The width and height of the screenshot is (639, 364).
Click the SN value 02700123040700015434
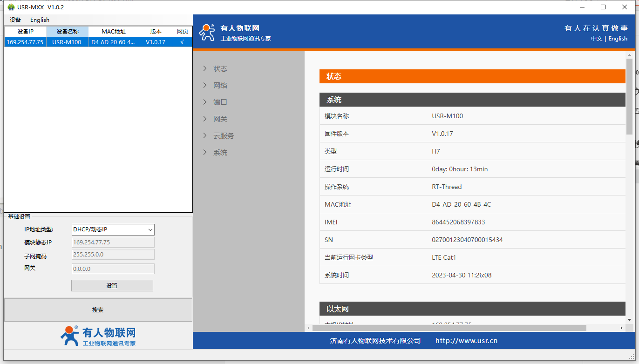tap(467, 240)
